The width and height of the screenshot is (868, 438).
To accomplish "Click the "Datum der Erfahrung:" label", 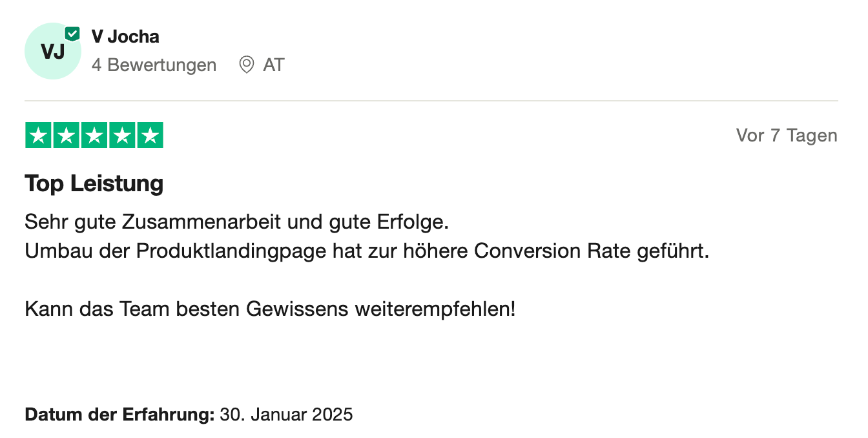I will (x=119, y=414).
